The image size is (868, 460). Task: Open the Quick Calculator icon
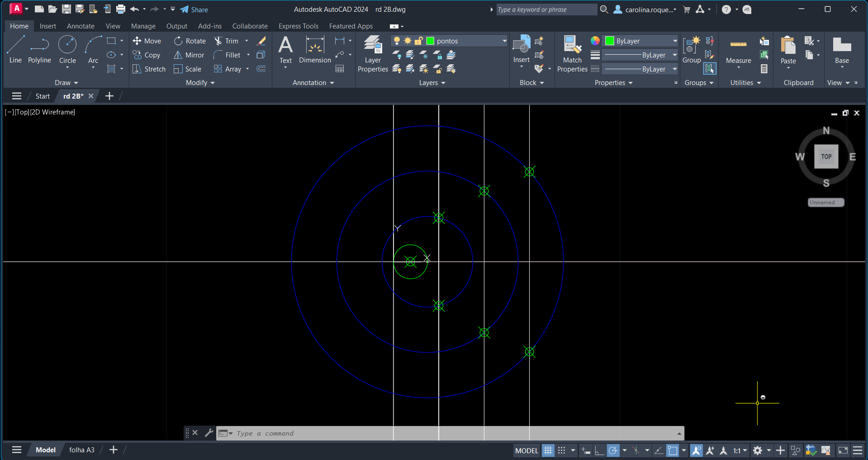(764, 69)
